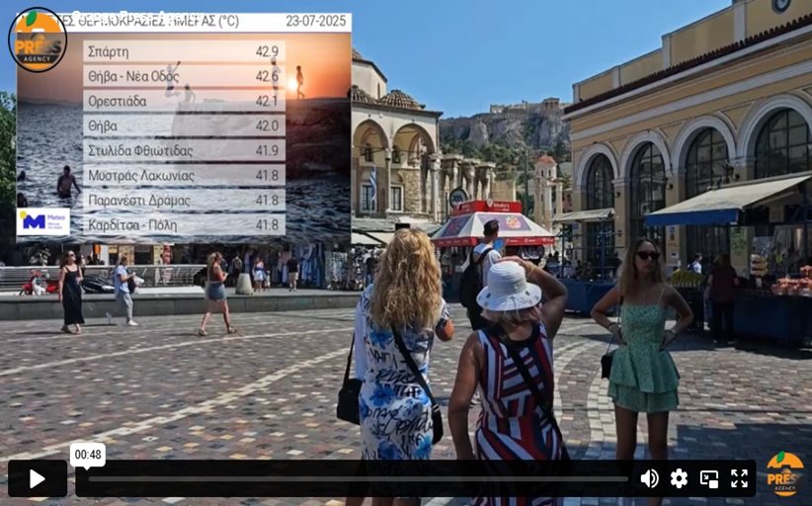Select the Παρανέστι Δράμας 41.8 row
This screenshot has width=812, height=506.
(x=184, y=201)
